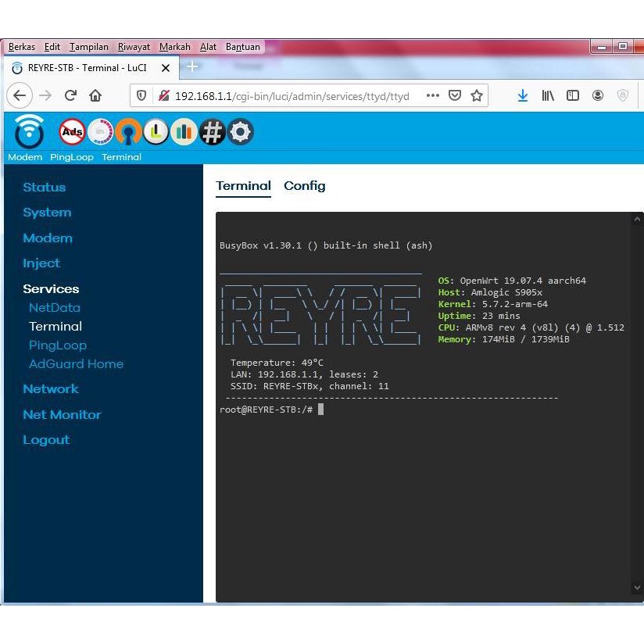644x644 pixels.
Task: Click the PingLoop shortcut in header
Action: [72, 157]
